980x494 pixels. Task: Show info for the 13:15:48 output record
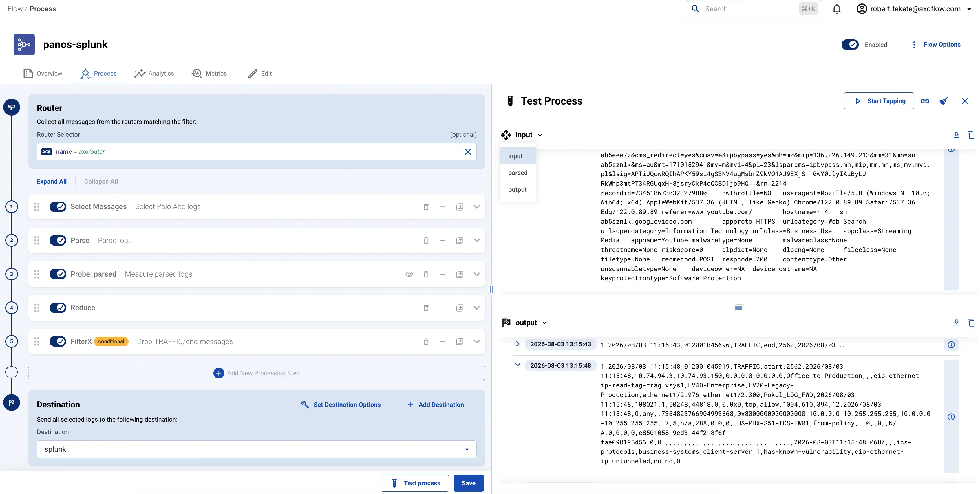pyautogui.click(x=951, y=417)
